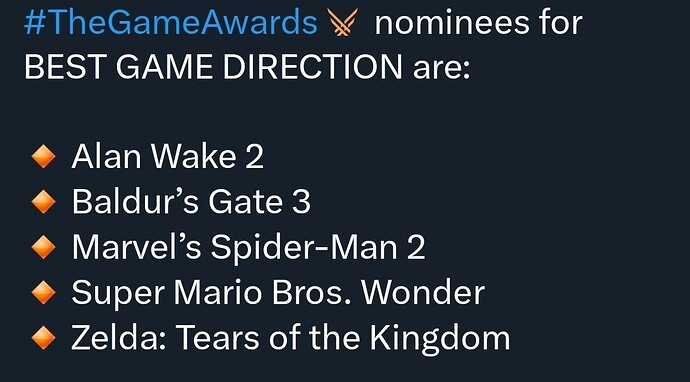Screen dimensions: 690x382
Task: Click the BEST GAME DIRECTION heading text
Action: click(213, 67)
